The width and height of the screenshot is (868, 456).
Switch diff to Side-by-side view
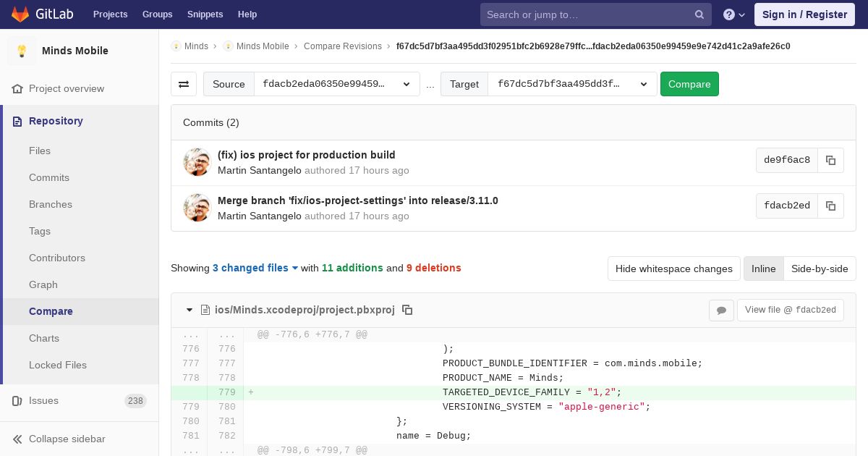(820, 269)
